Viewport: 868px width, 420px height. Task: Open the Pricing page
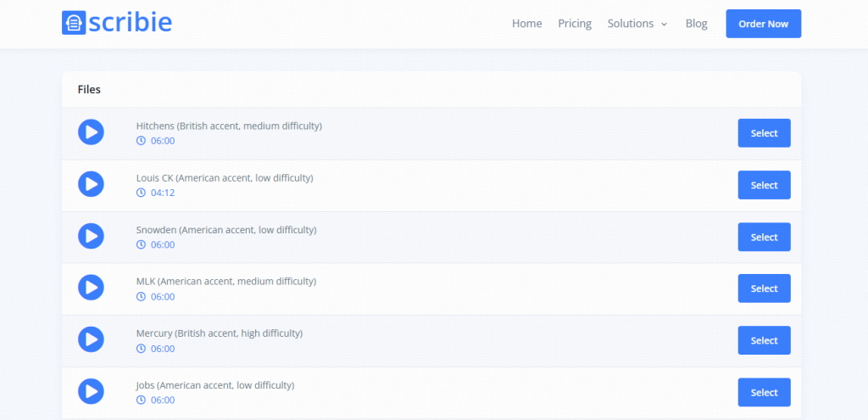pyautogui.click(x=575, y=24)
